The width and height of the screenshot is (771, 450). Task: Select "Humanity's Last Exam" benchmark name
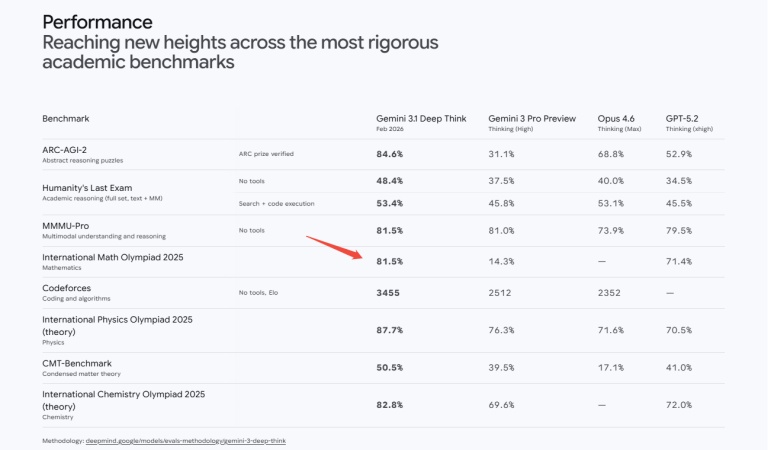(x=87, y=188)
